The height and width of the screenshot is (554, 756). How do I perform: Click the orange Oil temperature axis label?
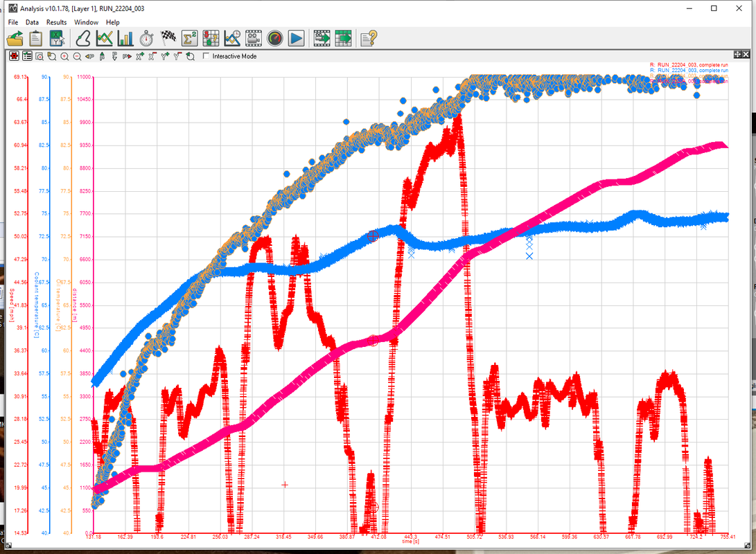58,305
